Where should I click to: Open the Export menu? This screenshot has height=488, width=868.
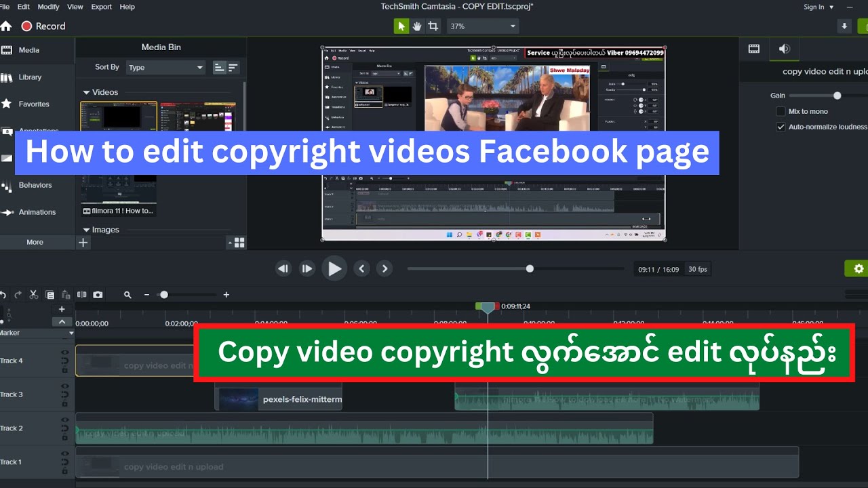tap(102, 7)
